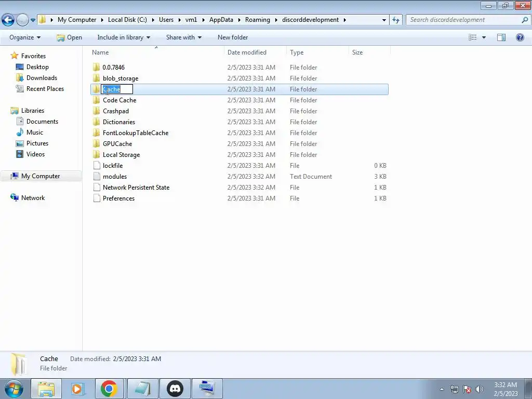The height and width of the screenshot is (399, 532).
Task: Open Help with the question mark icon
Action: 520,37
